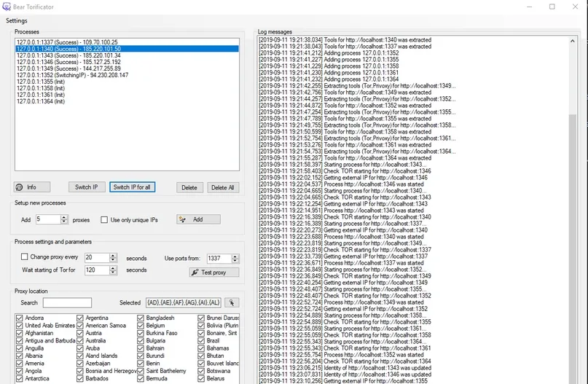Click Switch IP for all
588x384 pixels.
133,187
